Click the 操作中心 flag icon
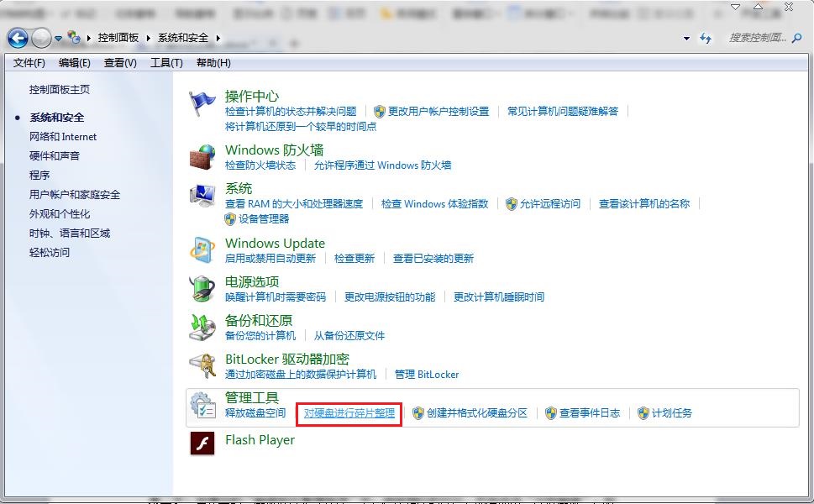 tap(202, 103)
